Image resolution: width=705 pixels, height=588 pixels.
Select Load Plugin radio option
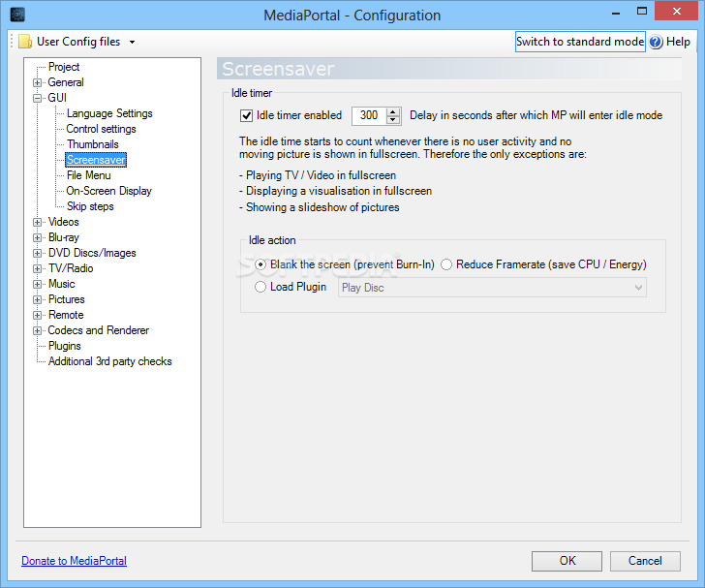coord(261,287)
